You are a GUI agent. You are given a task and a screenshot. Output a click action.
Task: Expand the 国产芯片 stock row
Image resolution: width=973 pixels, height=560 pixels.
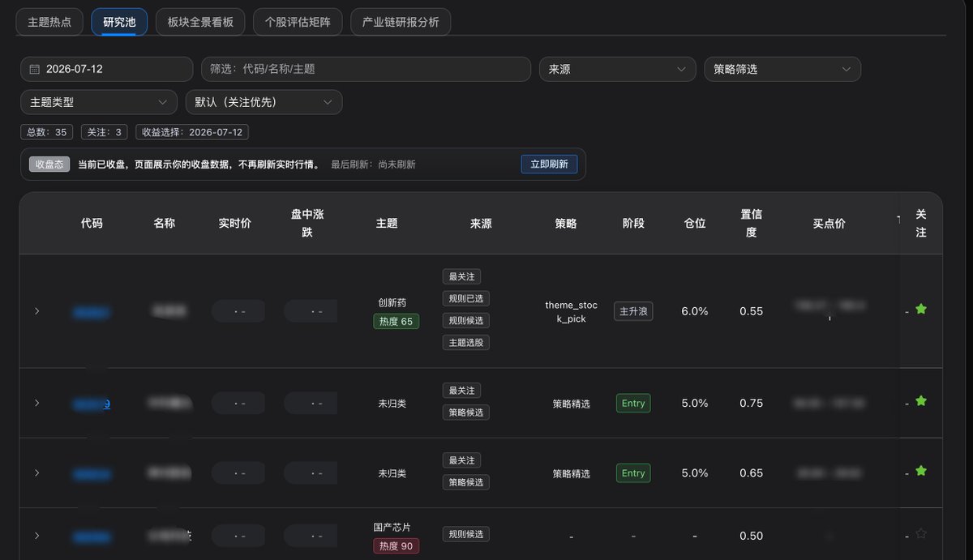36,536
